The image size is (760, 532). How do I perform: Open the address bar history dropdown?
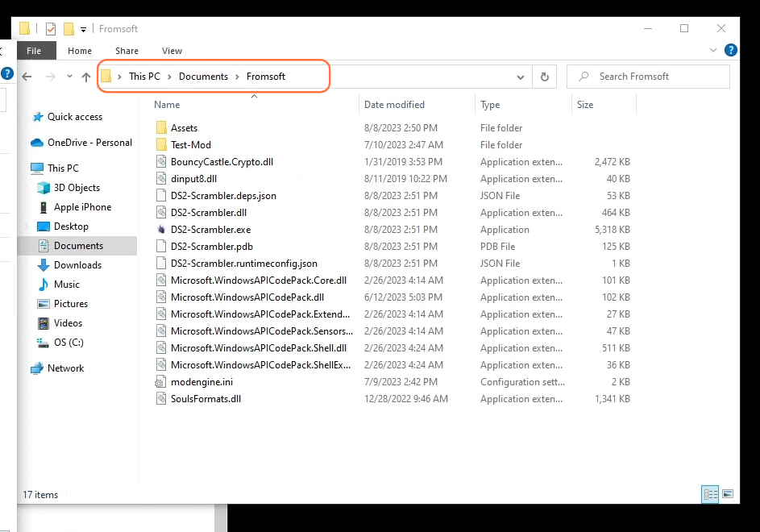click(520, 77)
